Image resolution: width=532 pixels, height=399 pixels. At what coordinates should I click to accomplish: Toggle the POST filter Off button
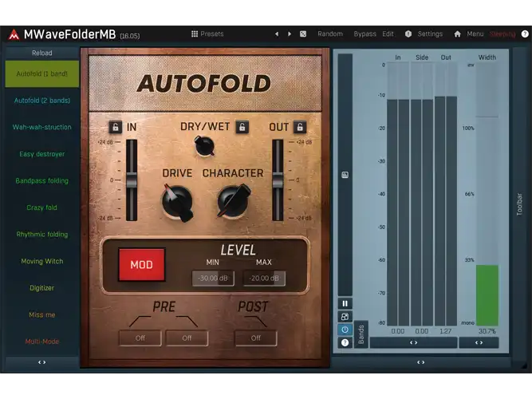click(256, 338)
